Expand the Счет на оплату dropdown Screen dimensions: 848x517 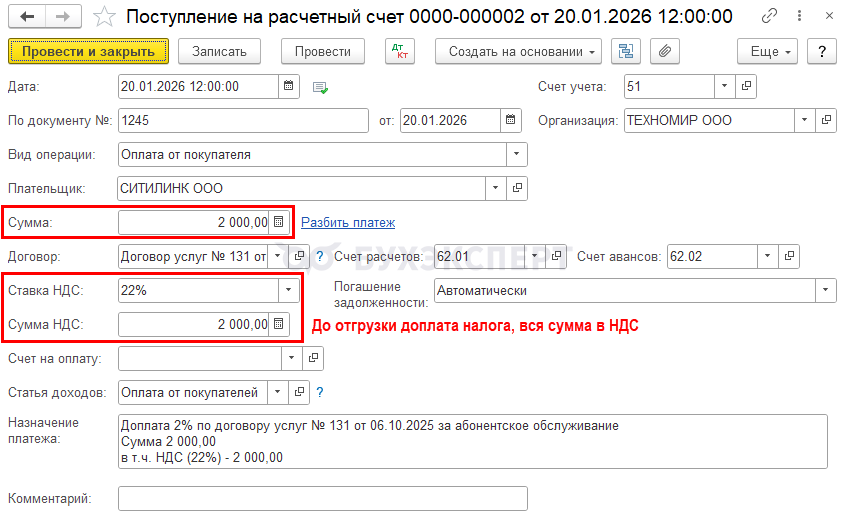292,358
